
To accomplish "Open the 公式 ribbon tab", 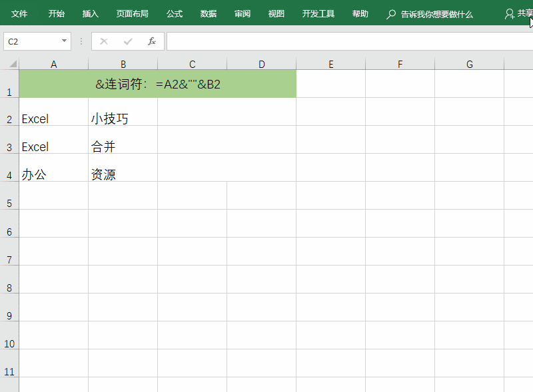I will (175, 13).
